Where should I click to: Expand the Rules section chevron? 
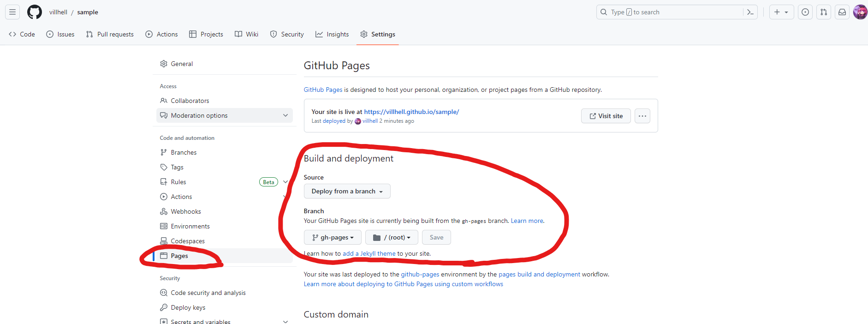point(285,182)
